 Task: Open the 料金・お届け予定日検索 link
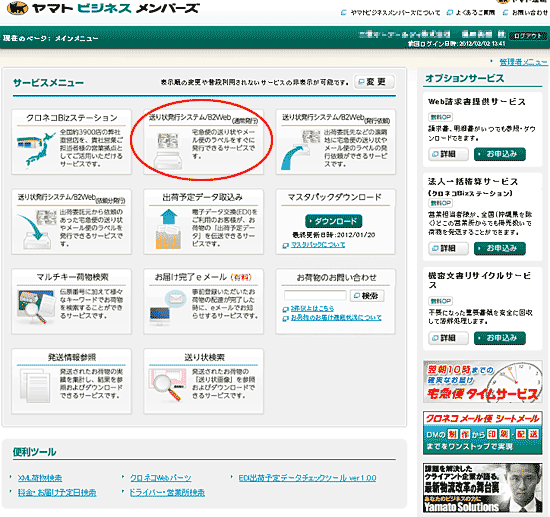coord(57,492)
